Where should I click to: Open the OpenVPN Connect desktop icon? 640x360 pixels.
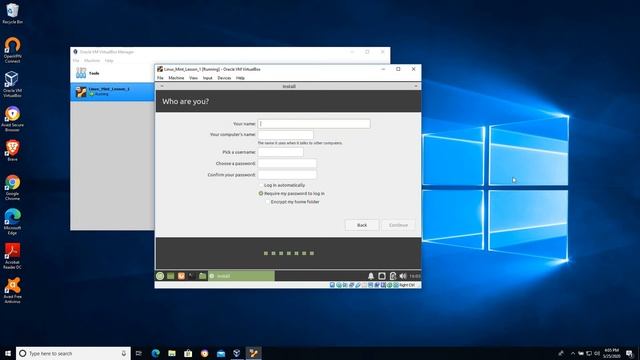pos(12,50)
